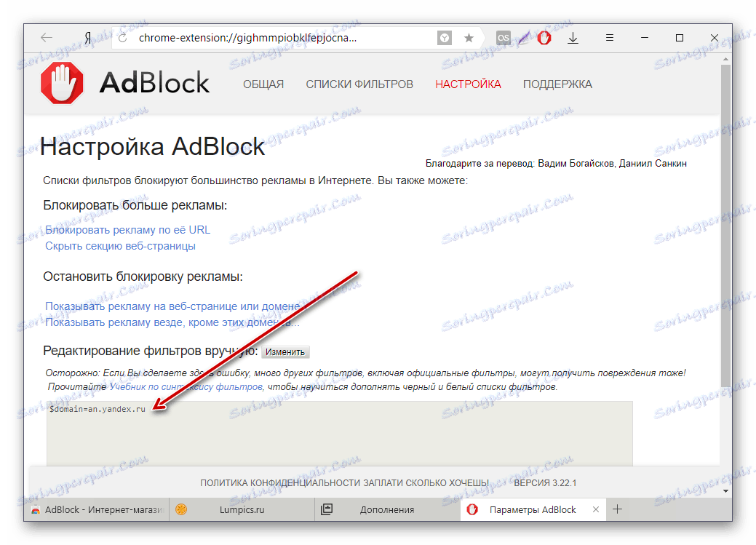
Task: Click the purple feather extension icon
Action: [x=524, y=38]
